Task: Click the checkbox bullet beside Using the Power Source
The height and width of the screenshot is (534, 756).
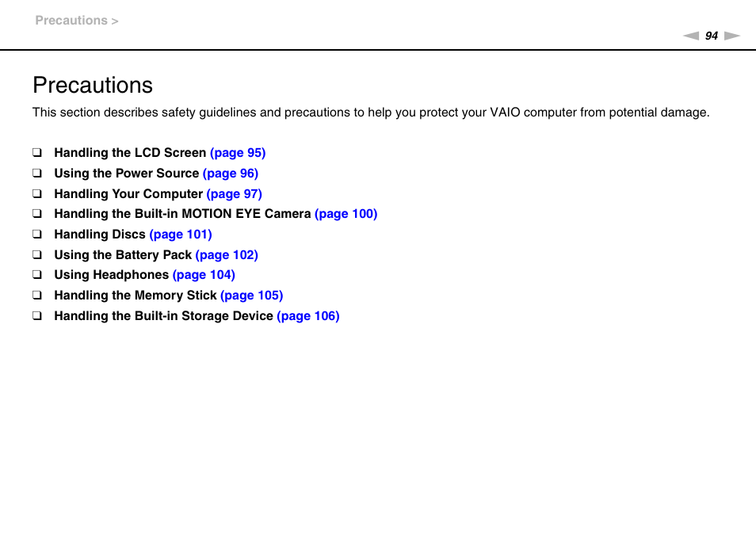Action: coord(37,173)
